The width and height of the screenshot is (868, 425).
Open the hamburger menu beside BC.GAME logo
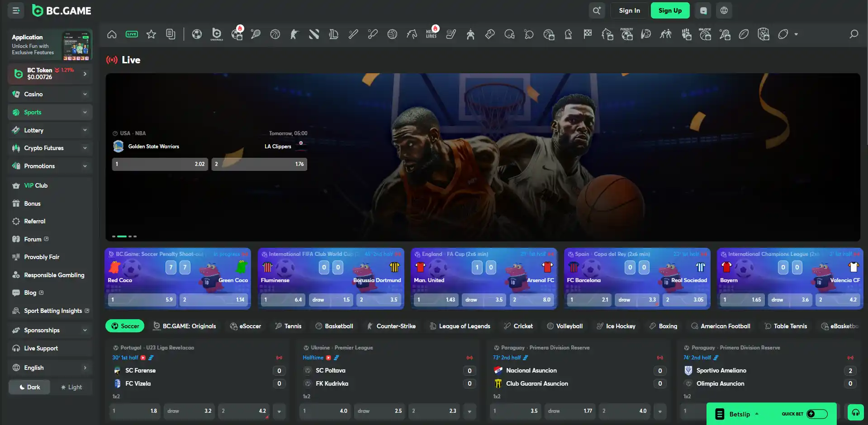pos(16,10)
